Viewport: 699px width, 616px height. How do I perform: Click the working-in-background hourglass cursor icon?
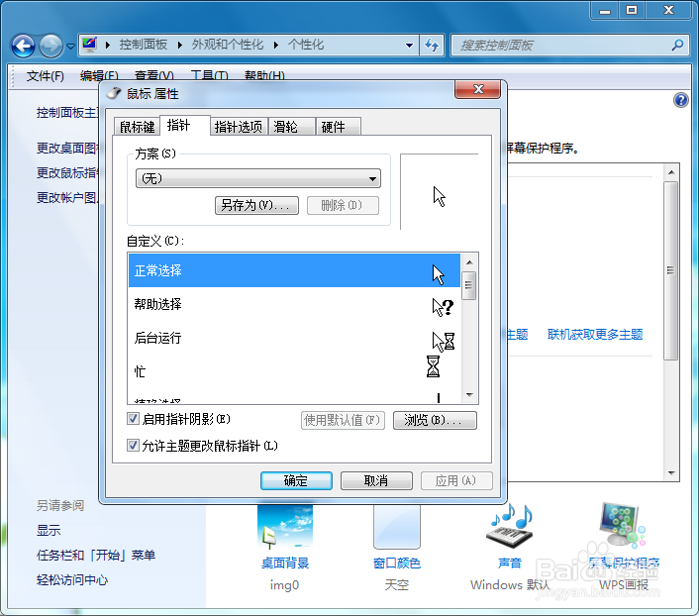[444, 342]
